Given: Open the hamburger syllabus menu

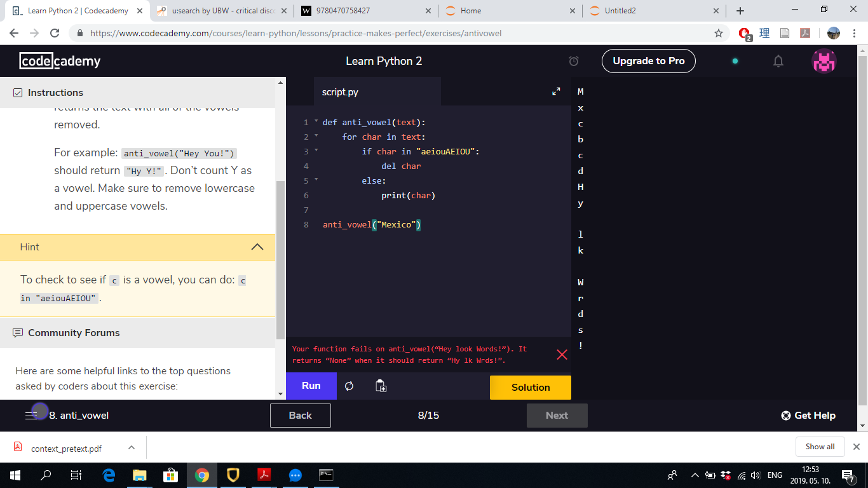Looking at the screenshot, I should [31, 415].
